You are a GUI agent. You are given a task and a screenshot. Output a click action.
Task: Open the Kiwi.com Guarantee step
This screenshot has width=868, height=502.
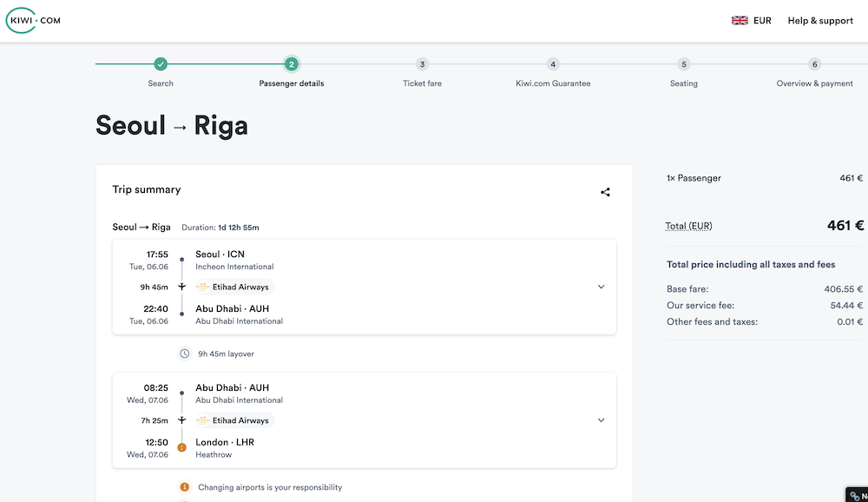553,64
